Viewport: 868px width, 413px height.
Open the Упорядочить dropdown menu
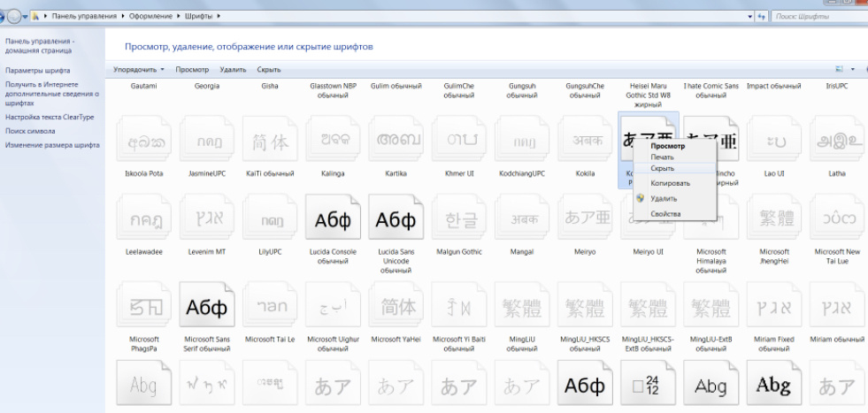point(139,70)
